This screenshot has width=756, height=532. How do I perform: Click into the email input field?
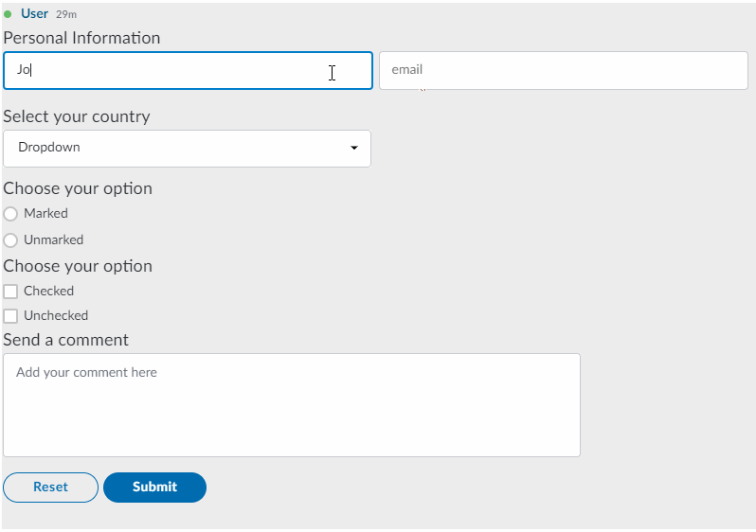[x=564, y=70]
